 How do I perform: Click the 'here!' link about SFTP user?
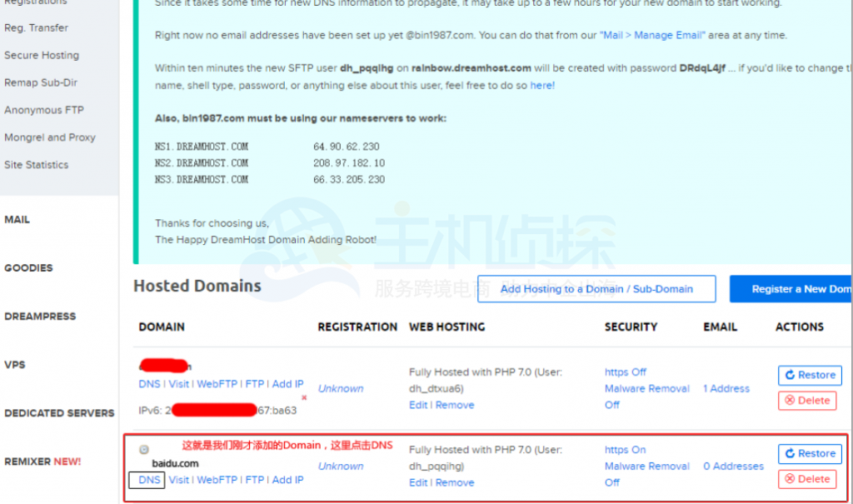(x=542, y=86)
